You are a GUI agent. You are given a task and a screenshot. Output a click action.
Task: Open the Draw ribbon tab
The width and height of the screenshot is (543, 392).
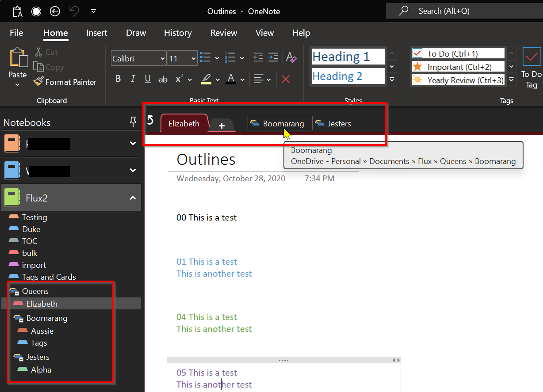coord(135,33)
